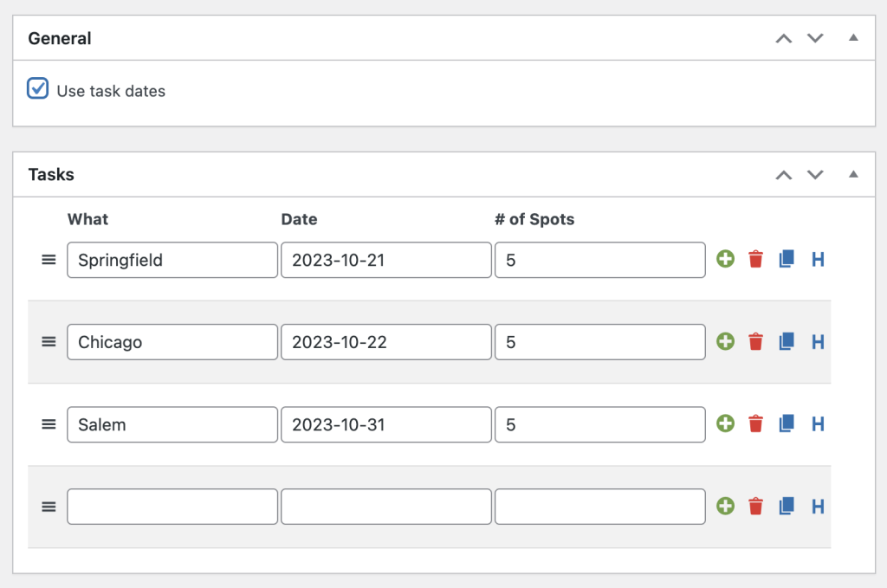This screenshot has height=588, width=887.
Task: Click the H icon on the Chicago row
Action: 818,341
